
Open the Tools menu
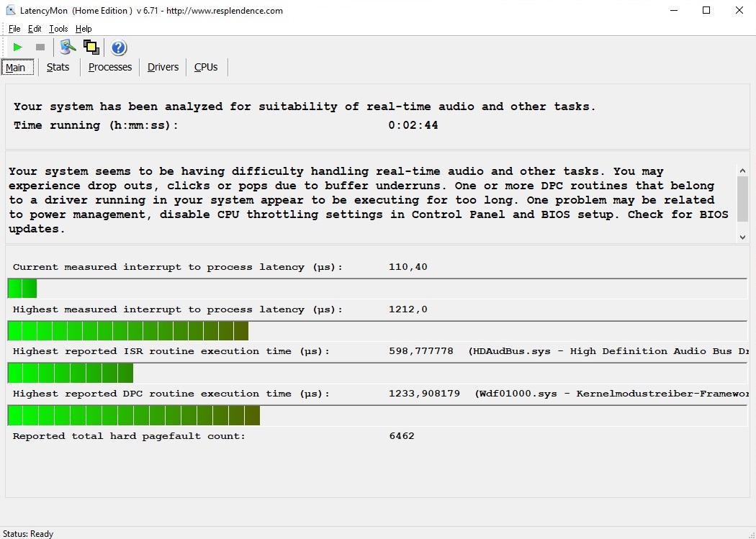tap(58, 29)
